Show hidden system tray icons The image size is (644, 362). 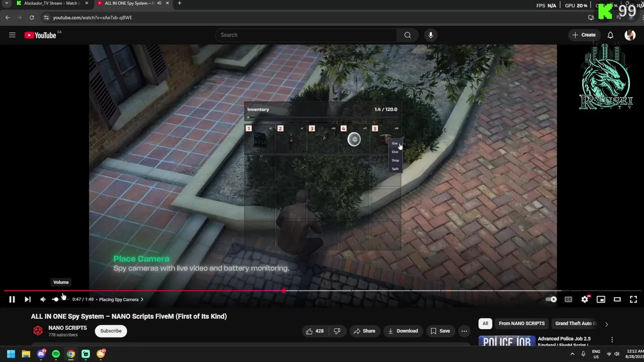point(572,354)
